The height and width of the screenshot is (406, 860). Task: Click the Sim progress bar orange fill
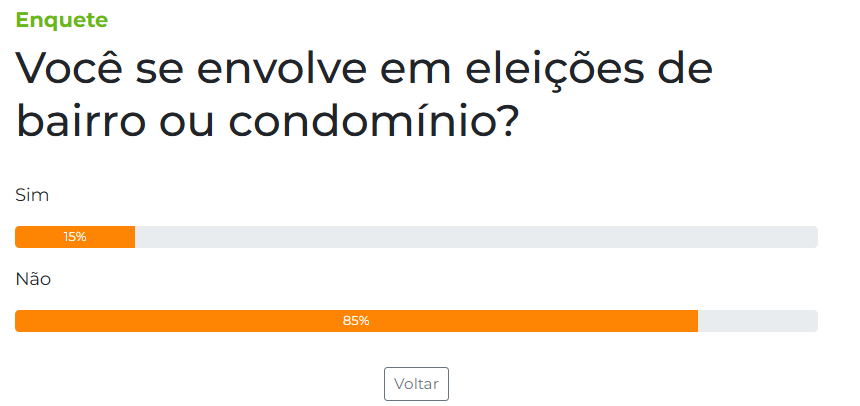pyautogui.click(x=75, y=237)
